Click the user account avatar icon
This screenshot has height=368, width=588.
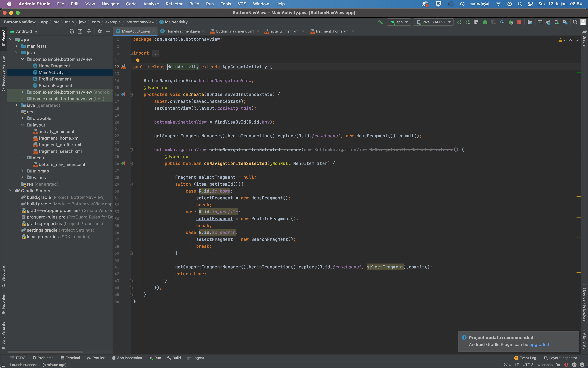coord(583,22)
